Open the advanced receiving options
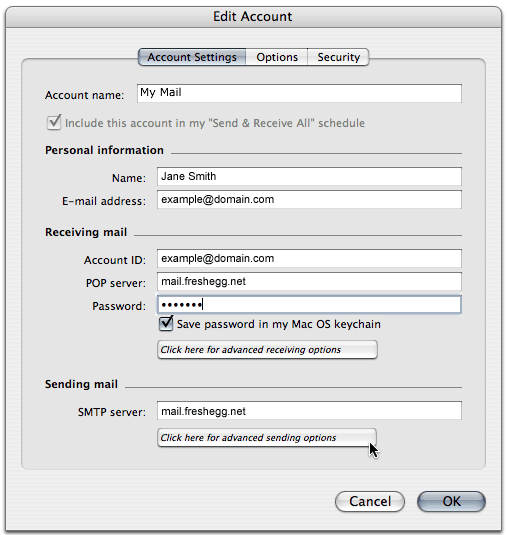This screenshot has width=507, height=535. [x=267, y=350]
